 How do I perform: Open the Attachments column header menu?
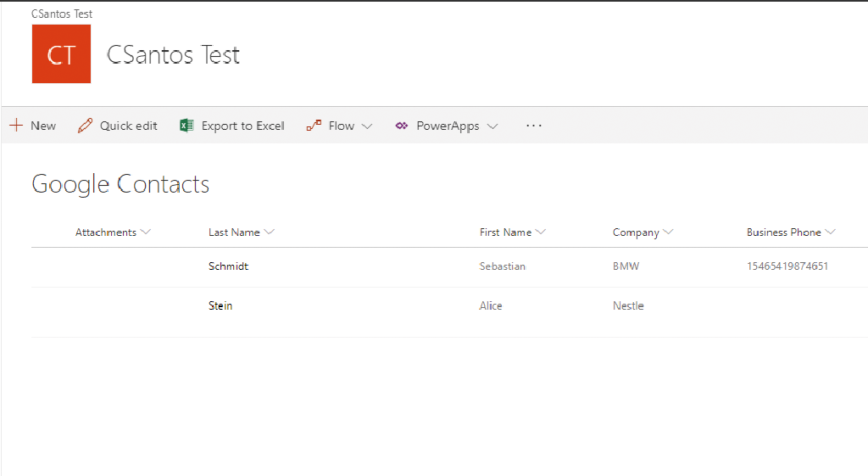coord(146,232)
